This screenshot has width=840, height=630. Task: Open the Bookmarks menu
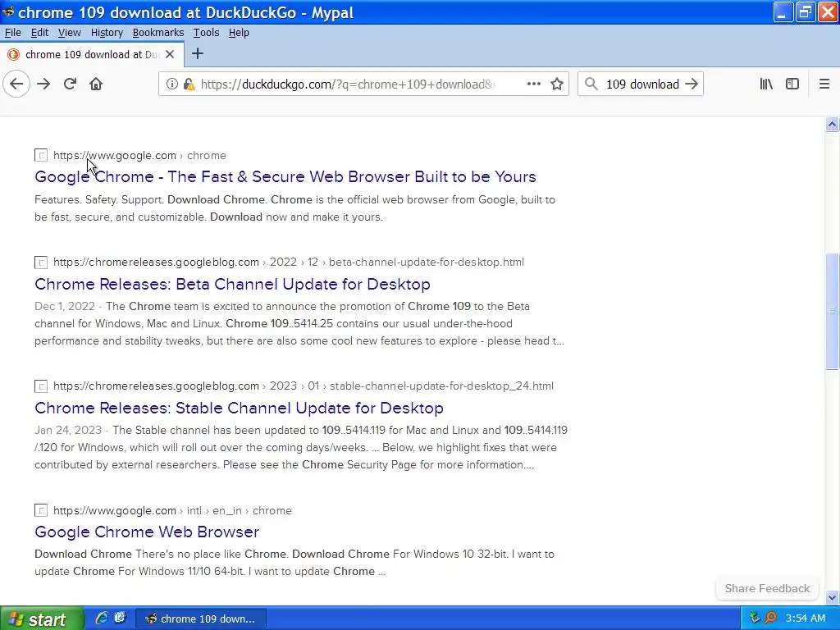click(158, 33)
